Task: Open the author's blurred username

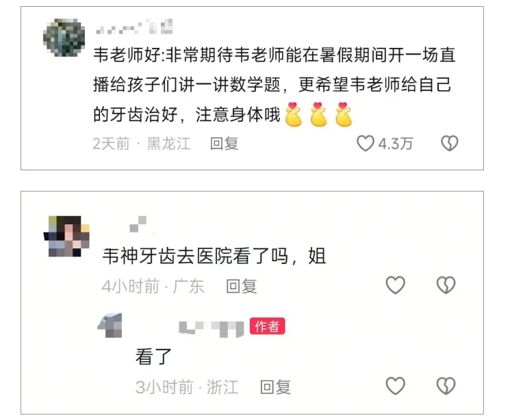Action: 212,329
